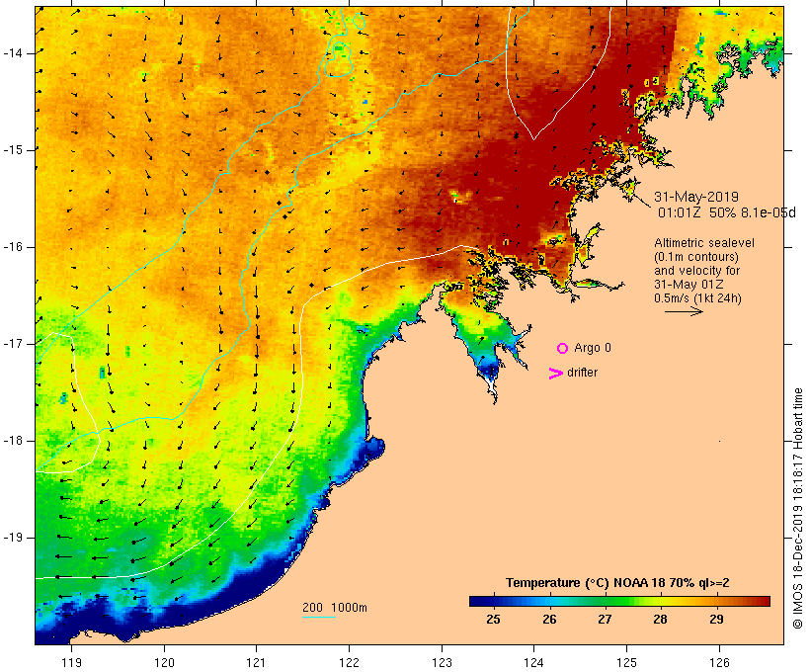Click the longitude axis label 123

442,662
